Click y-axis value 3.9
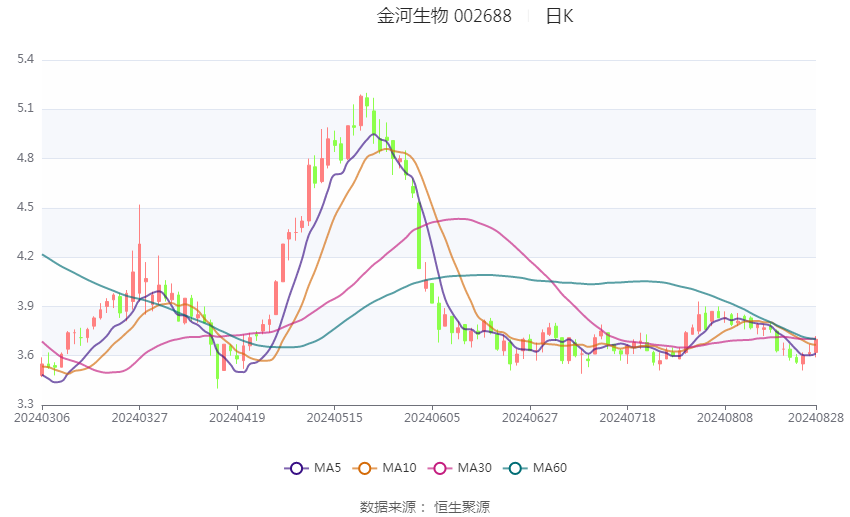This screenshot has height=517, width=850. (25, 306)
